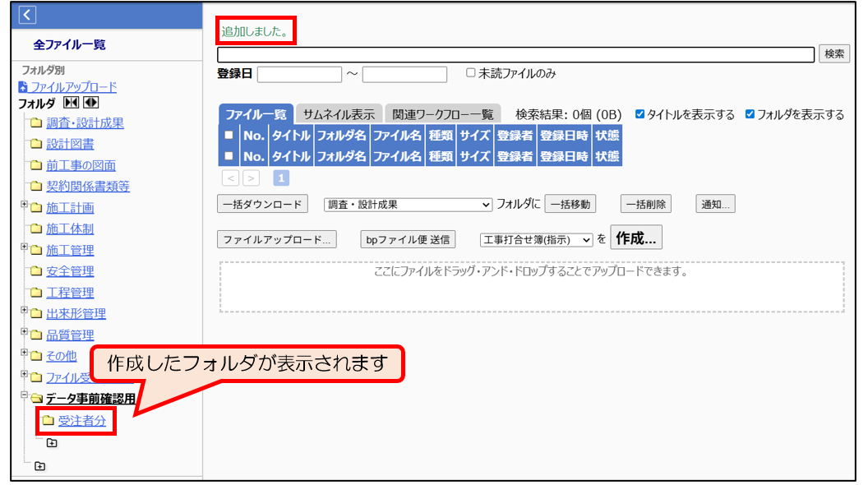Uncheck フォルダを表示する checkbox

[x=750, y=114]
